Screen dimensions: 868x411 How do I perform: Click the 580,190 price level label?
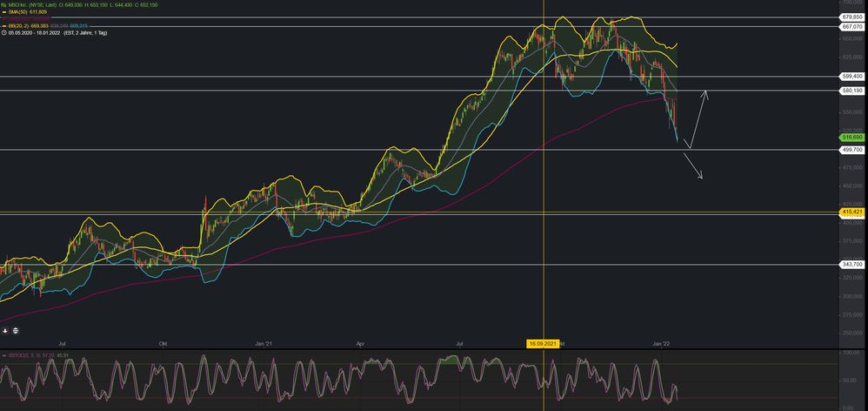[x=851, y=91]
